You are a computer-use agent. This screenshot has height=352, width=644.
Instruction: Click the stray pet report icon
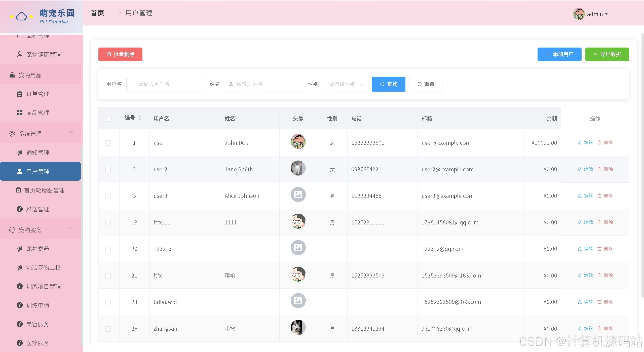coord(20,267)
